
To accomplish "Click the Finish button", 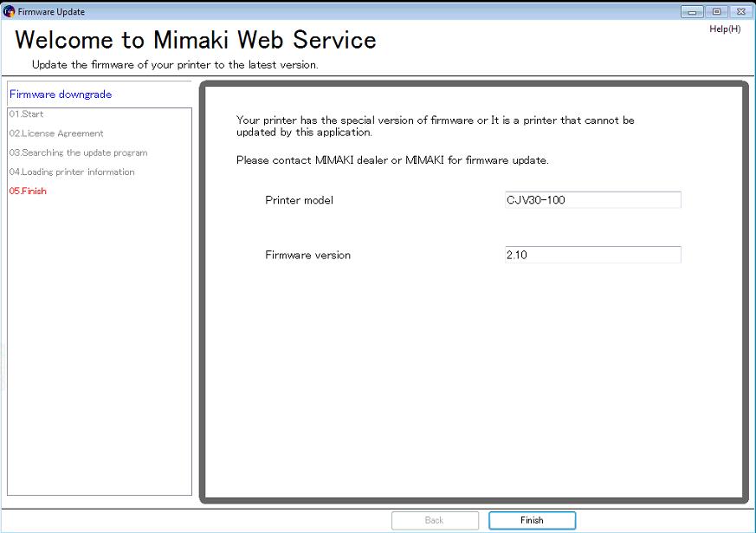I will pyautogui.click(x=532, y=520).
